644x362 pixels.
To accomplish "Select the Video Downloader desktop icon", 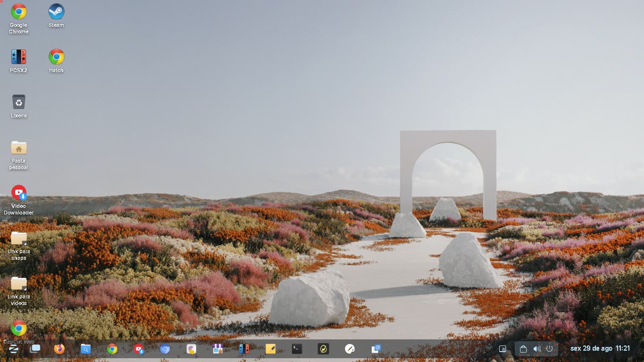I will click(19, 193).
